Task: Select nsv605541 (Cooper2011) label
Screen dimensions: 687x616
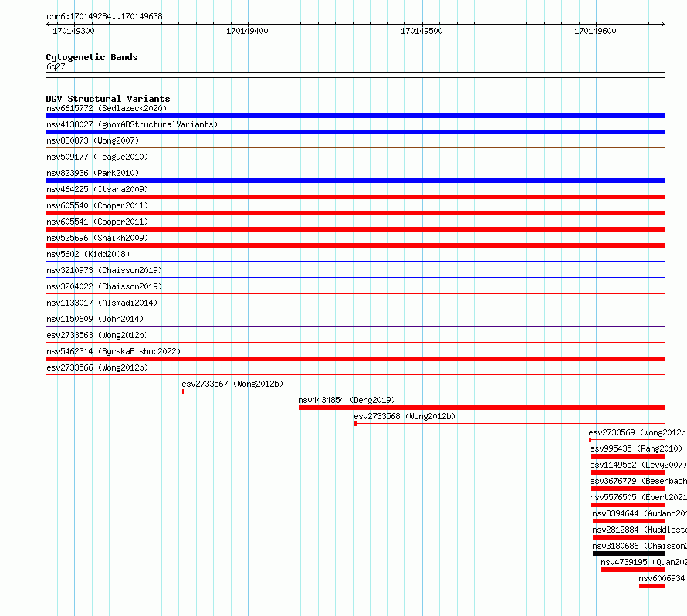Action: [97, 222]
